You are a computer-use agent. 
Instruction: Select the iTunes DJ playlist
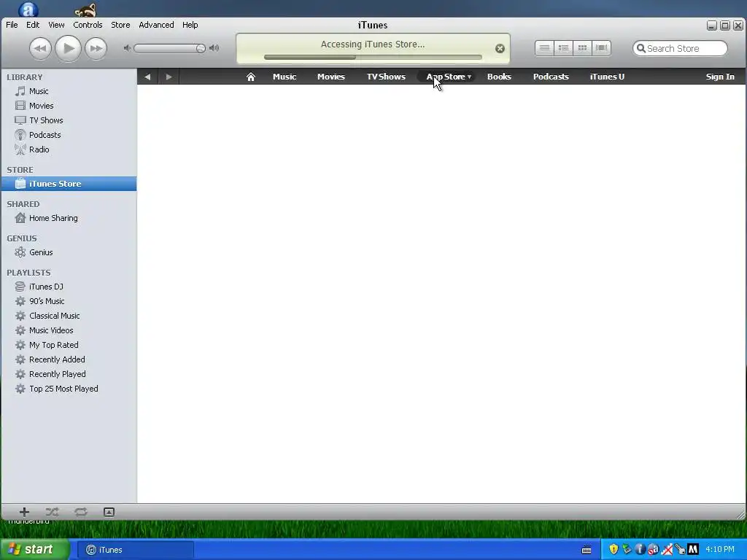69,287
